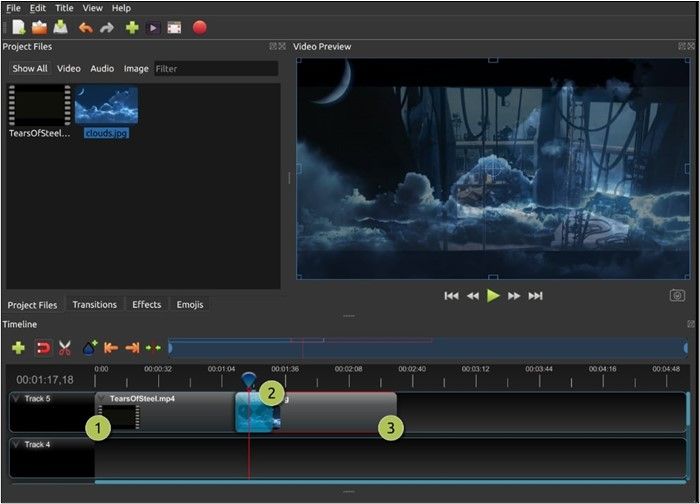700x504 pixels.
Task: Click the Add Marker icon
Action: pyautogui.click(x=89, y=348)
